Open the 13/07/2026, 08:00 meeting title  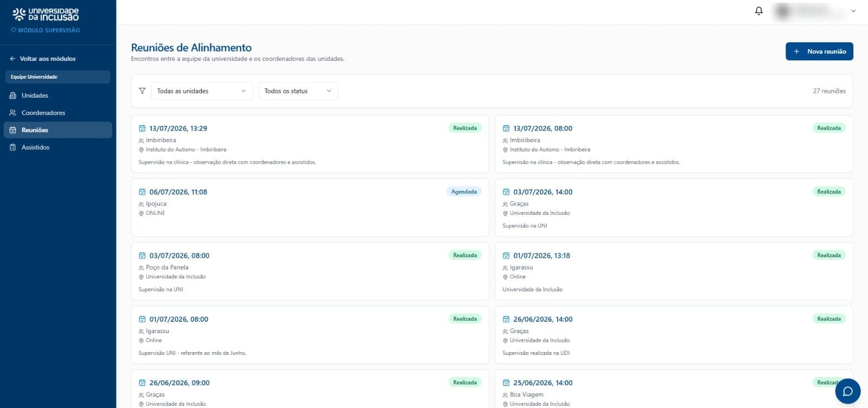(542, 129)
